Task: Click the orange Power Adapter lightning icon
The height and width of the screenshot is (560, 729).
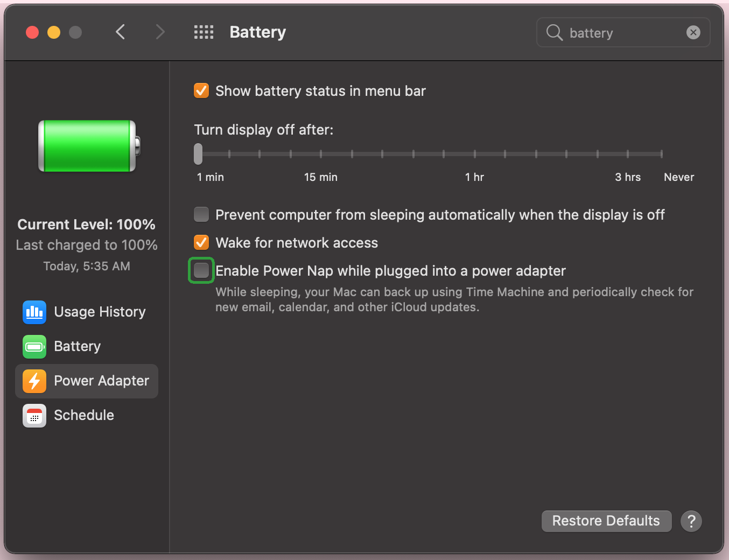Action: pyautogui.click(x=34, y=381)
